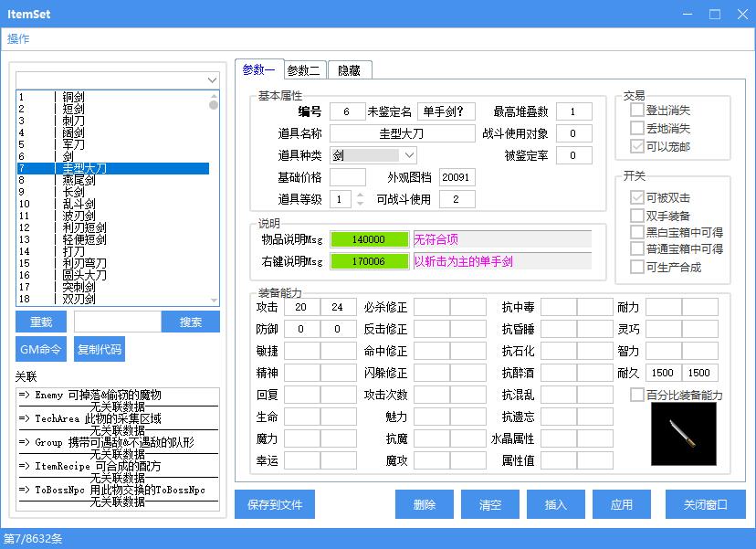
Task: Toggle the 双手装备 checkbox
Action: pos(637,216)
